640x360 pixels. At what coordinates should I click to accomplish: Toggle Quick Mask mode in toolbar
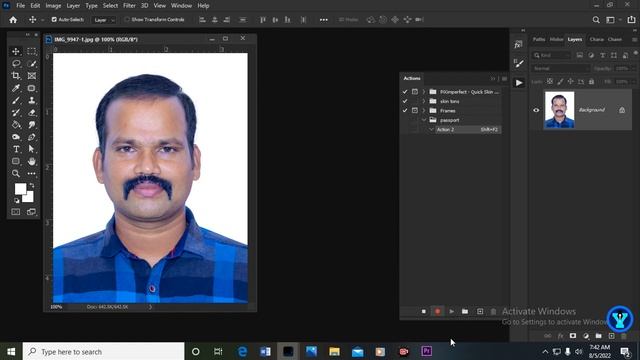(x=16, y=212)
